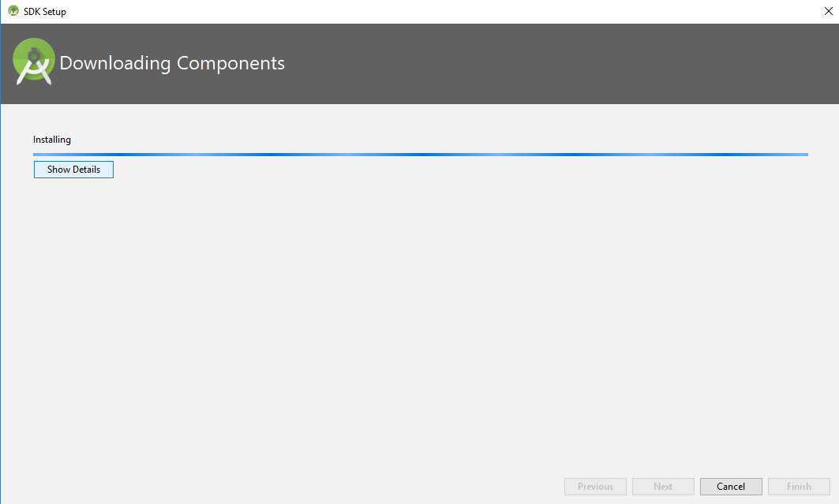Click the Finish button
Screen dimensions: 839x504
(x=799, y=487)
